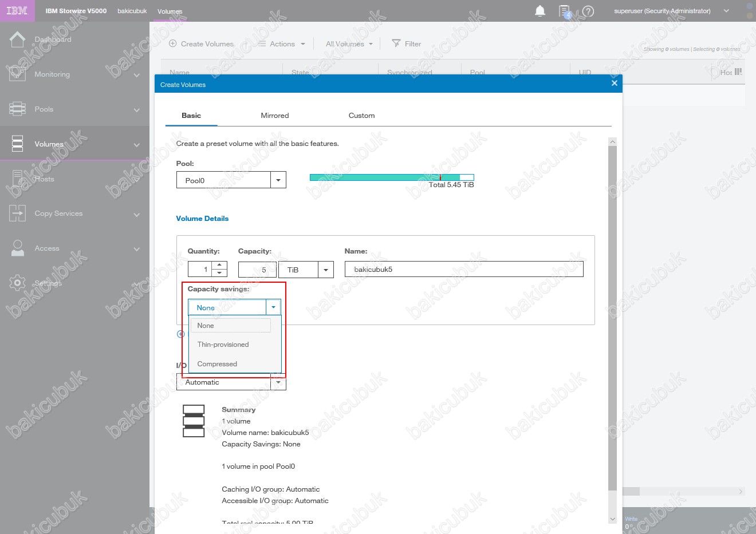Viewport: 756px width, 534px height.
Task: Switch to the Basic tab
Action: [191, 115]
